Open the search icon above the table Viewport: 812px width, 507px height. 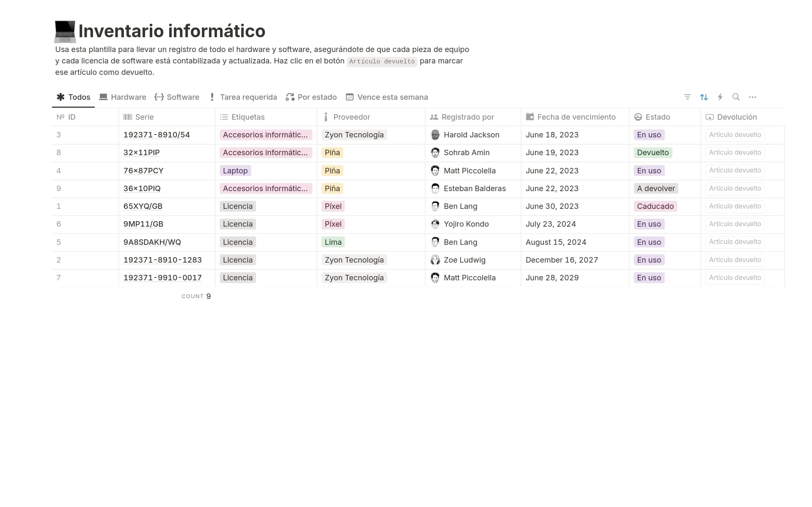click(736, 97)
